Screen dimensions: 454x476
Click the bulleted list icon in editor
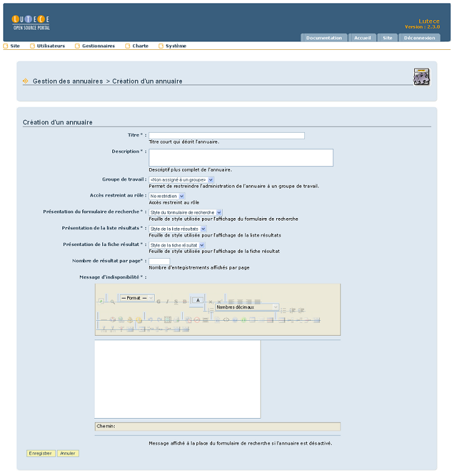[283, 310]
